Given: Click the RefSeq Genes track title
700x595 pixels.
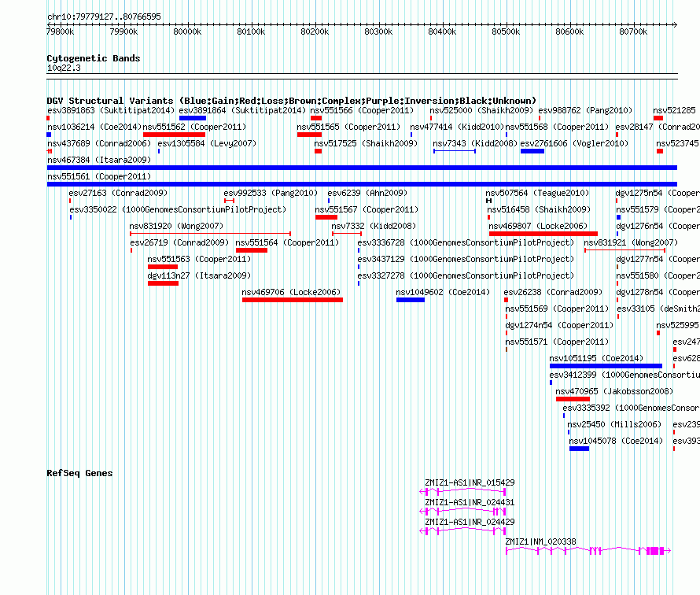Looking at the screenshot, I should coord(79,473).
